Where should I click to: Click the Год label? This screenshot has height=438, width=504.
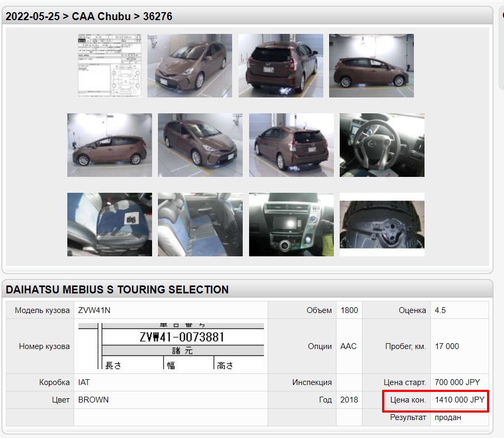[x=325, y=400]
